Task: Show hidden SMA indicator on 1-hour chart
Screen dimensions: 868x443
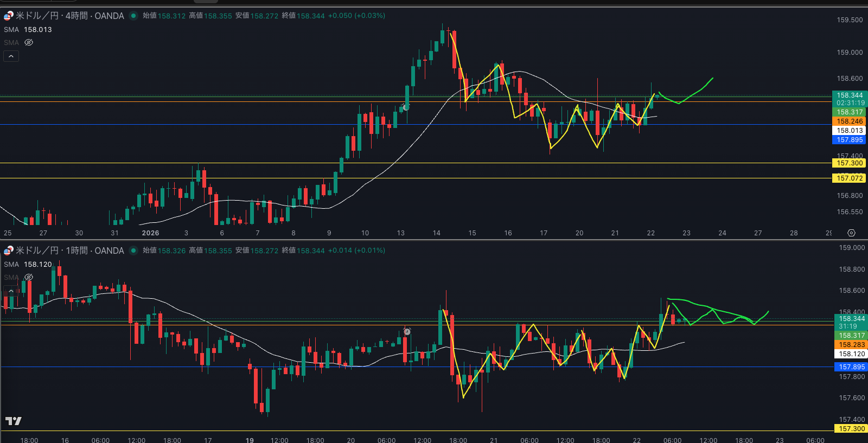Action: point(29,277)
